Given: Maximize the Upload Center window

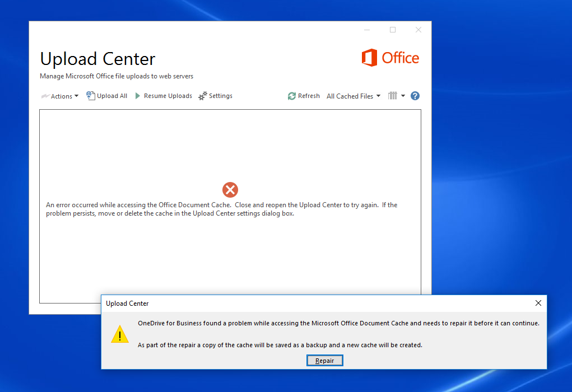Looking at the screenshot, I should point(393,30).
